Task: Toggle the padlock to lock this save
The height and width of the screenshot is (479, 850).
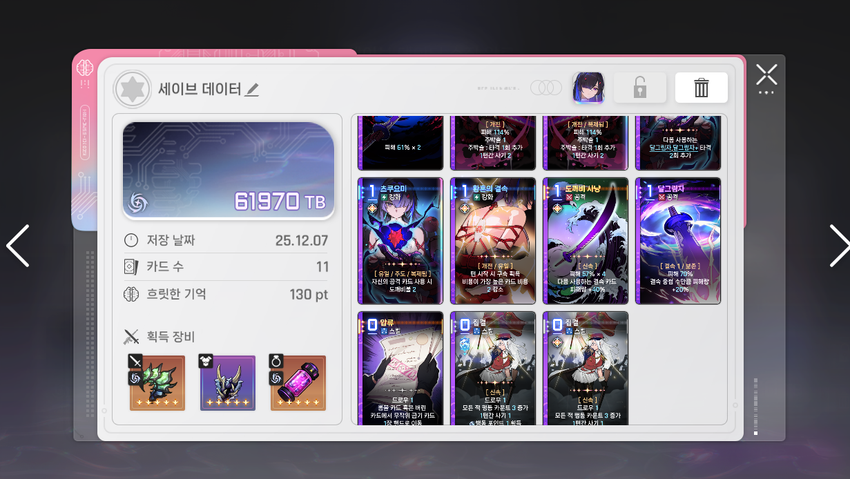Action: coord(640,87)
